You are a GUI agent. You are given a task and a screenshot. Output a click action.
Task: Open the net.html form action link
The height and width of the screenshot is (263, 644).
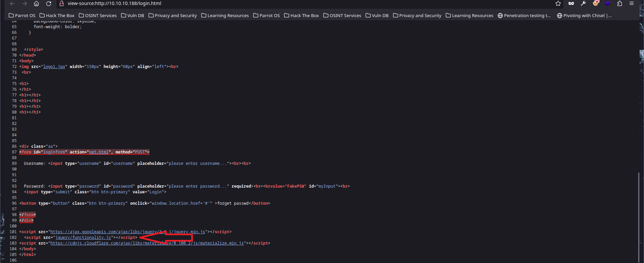99,152
